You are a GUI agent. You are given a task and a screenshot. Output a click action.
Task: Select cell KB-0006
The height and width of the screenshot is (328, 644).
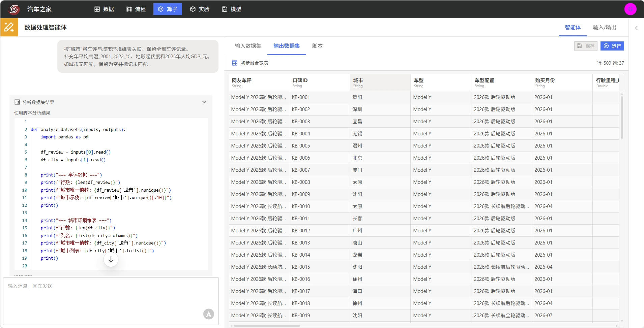[319, 158]
